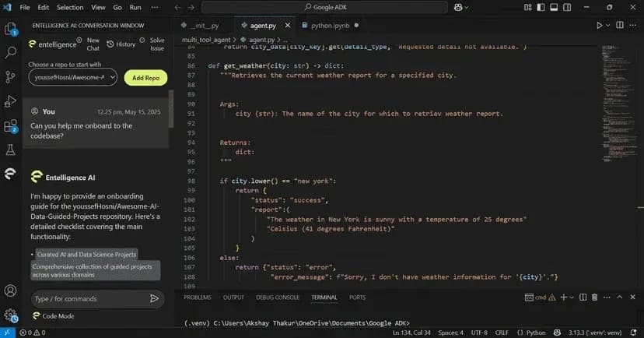The height and width of the screenshot is (338, 644).
Task: Change encoding via UTF-8
Action: tap(479, 333)
